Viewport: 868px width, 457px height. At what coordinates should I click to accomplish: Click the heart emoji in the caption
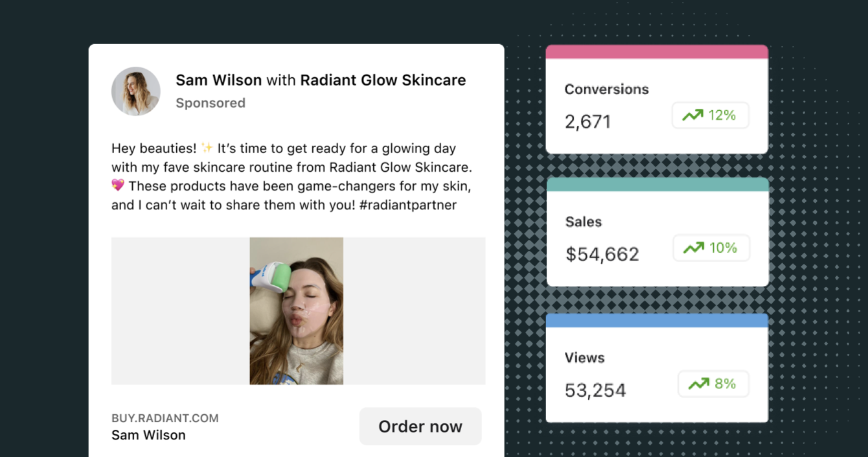click(x=118, y=186)
